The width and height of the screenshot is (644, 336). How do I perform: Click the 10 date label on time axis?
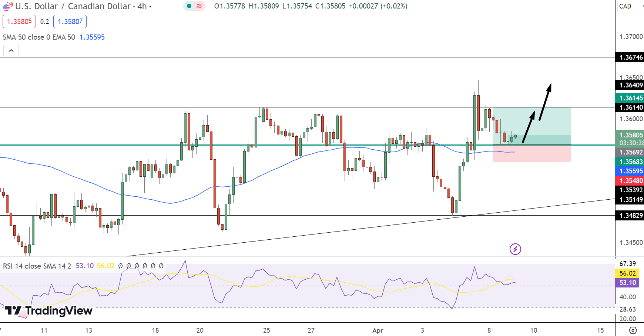533,330
